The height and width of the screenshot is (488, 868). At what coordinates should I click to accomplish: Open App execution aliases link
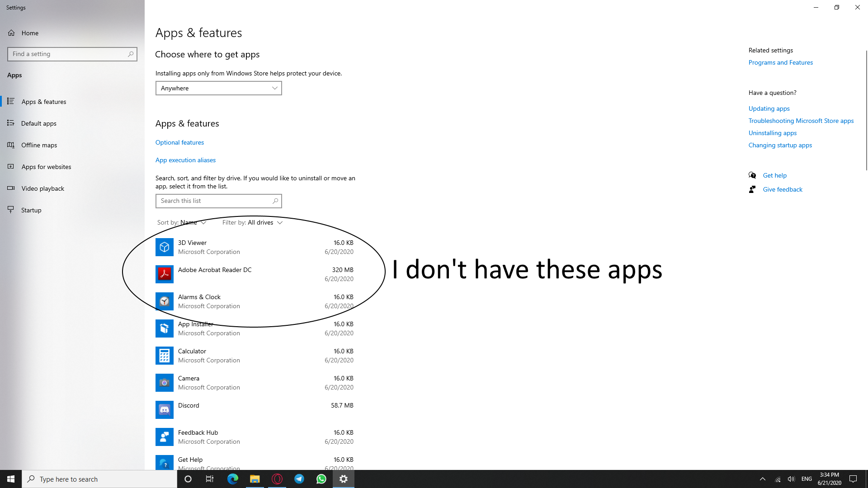[185, 160]
